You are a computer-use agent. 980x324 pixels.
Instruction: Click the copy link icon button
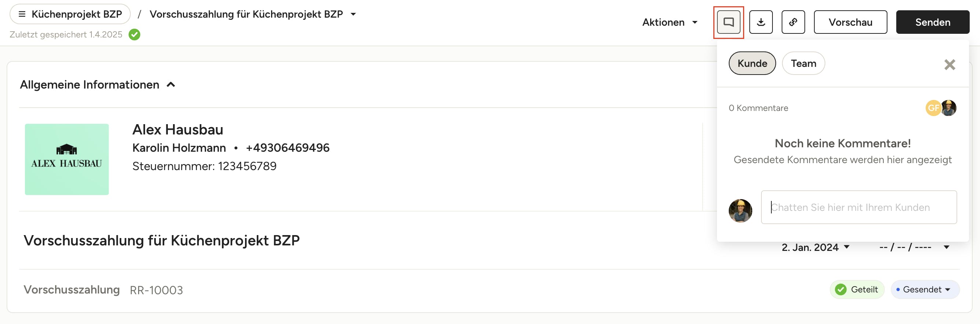pos(793,22)
